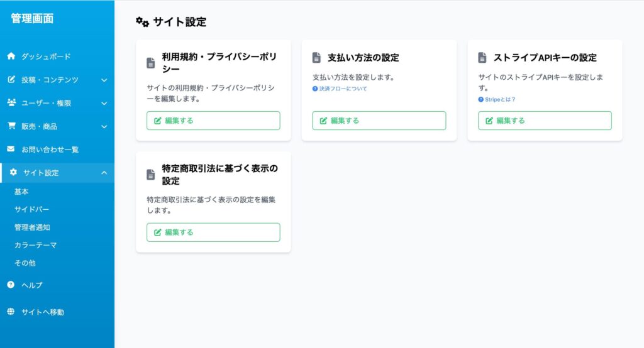Expand the 販売・商品 menu chevron
This screenshot has height=348, width=644.
pyautogui.click(x=104, y=126)
